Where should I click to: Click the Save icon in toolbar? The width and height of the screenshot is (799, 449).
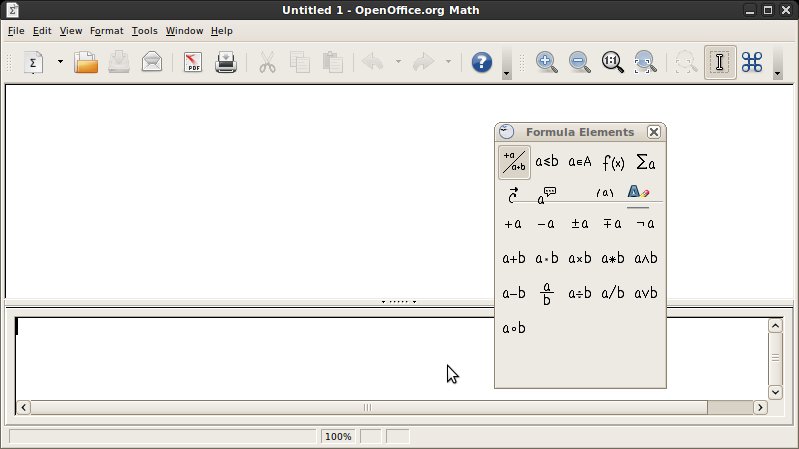(x=119, y=63)
